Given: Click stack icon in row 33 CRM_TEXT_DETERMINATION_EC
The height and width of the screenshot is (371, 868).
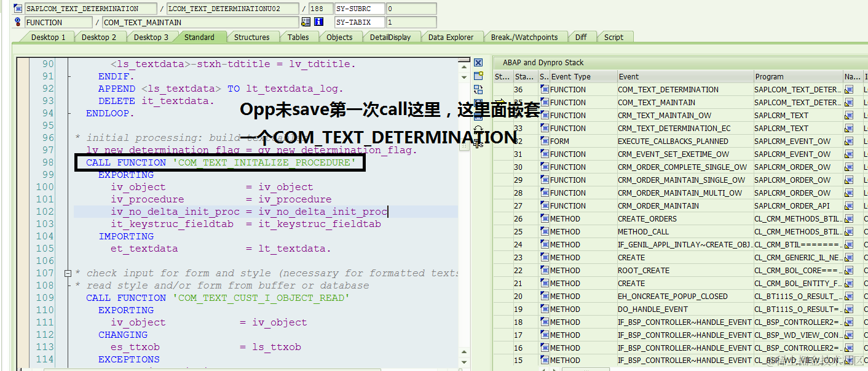Looking at the screenshot, I should pos(544,129).
